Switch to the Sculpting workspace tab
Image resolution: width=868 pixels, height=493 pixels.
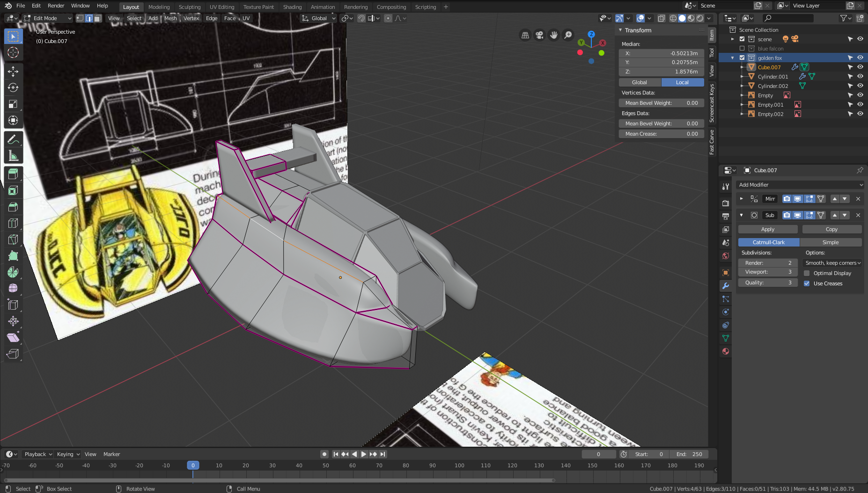[190, 7]
